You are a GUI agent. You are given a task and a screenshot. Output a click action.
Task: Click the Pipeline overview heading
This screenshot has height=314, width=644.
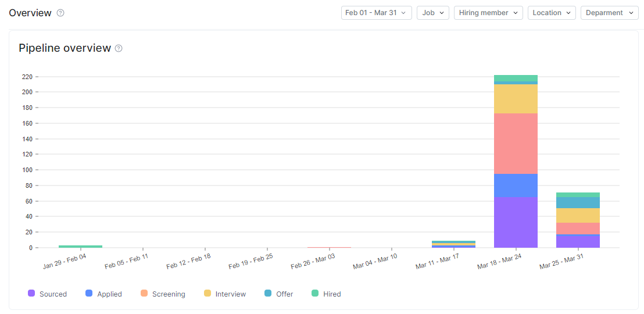click(x=65, y=48)
